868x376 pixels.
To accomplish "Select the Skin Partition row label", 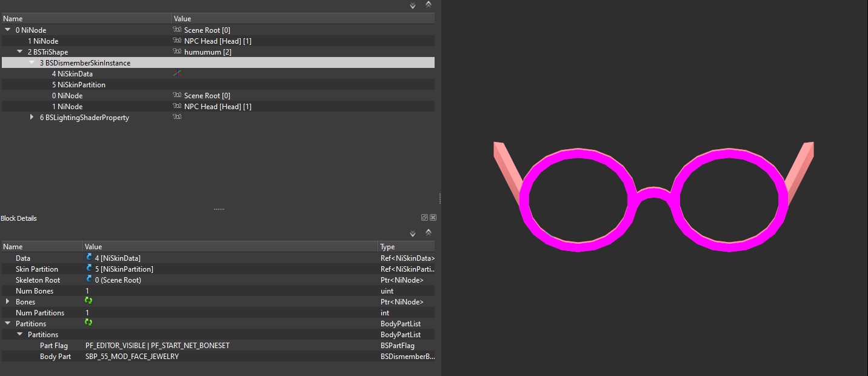I will click(37, 269).
